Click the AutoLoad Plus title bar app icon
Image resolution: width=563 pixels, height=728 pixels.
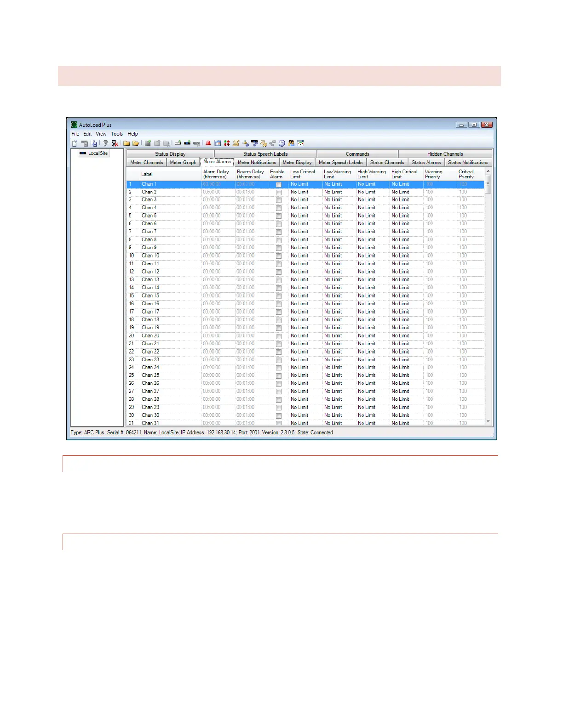coord(74,125)
